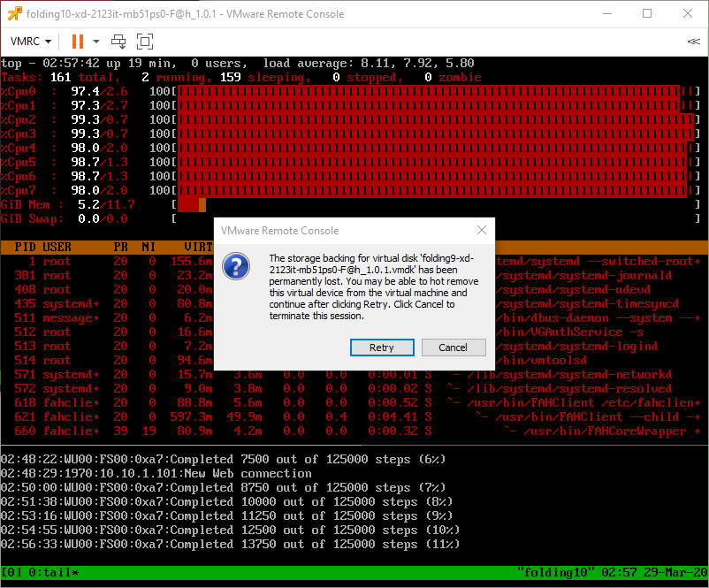Click the %Cpu6 label with 98.7/1.3

(x=65, y=177)
